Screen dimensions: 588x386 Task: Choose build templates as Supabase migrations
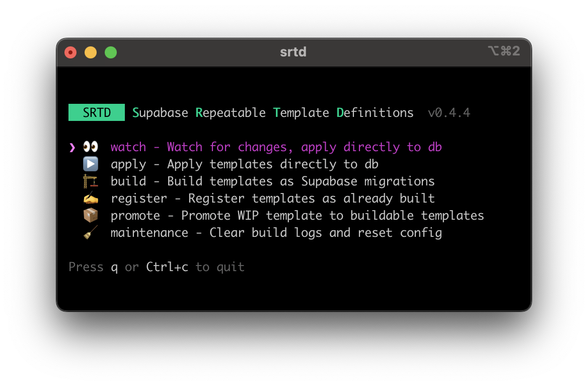pos(273,181)
